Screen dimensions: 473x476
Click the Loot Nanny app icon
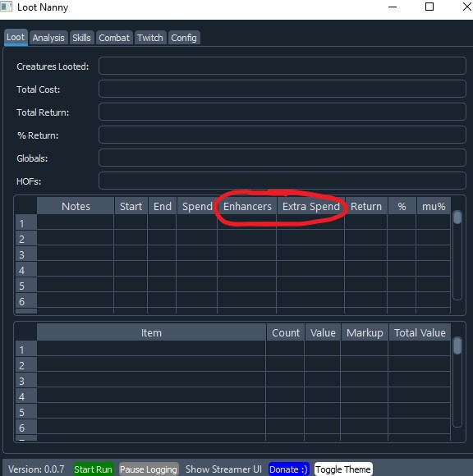click(6, 7)
